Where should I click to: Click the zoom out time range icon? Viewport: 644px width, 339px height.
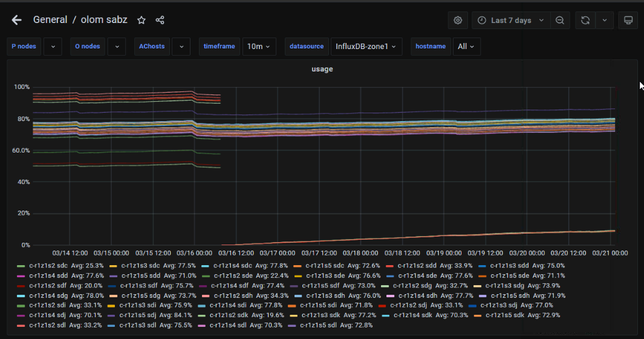pos(560,20)
